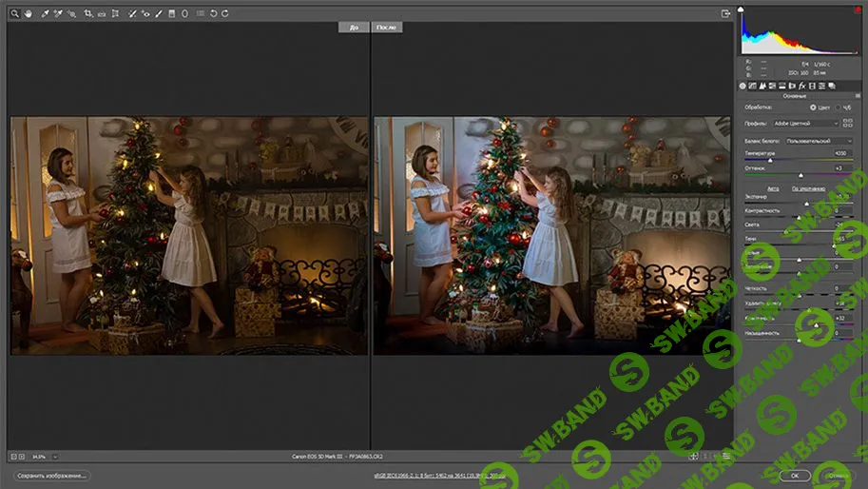Select the Spot Removal tool
Viewport: 868px width, 489px height.
pyautogui.click(x=132, y=13)
